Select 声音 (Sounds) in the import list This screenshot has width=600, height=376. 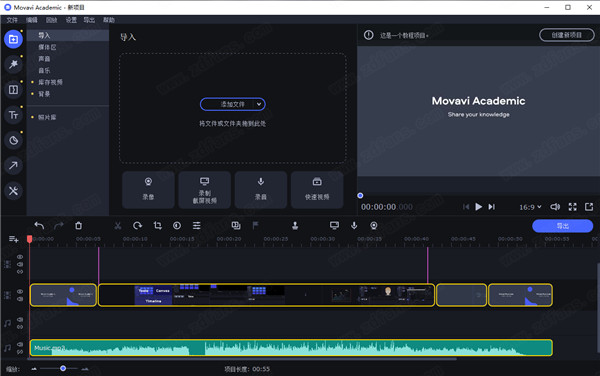pos(68,59)
